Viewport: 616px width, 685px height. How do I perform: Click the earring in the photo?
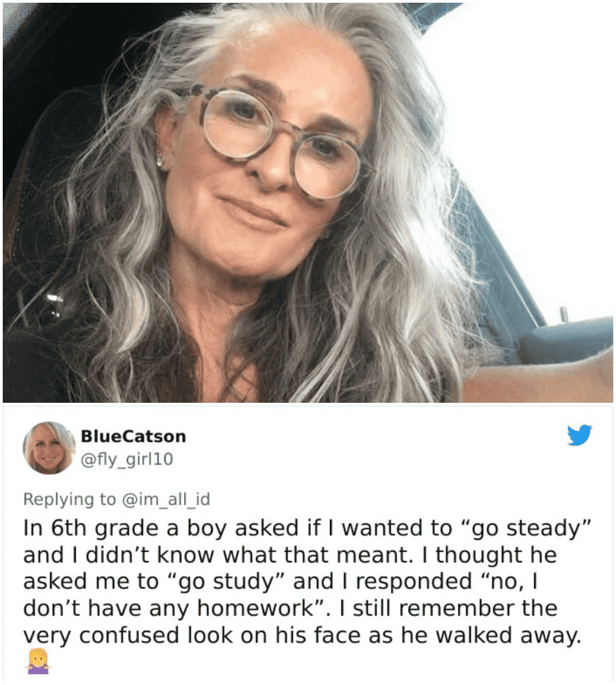point(159,162)
